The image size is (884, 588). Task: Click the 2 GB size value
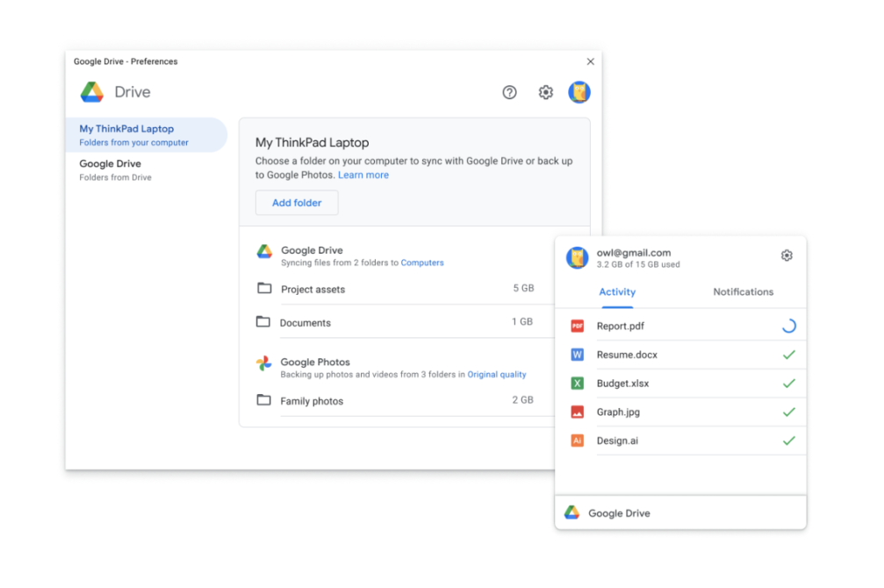point(522,399)
